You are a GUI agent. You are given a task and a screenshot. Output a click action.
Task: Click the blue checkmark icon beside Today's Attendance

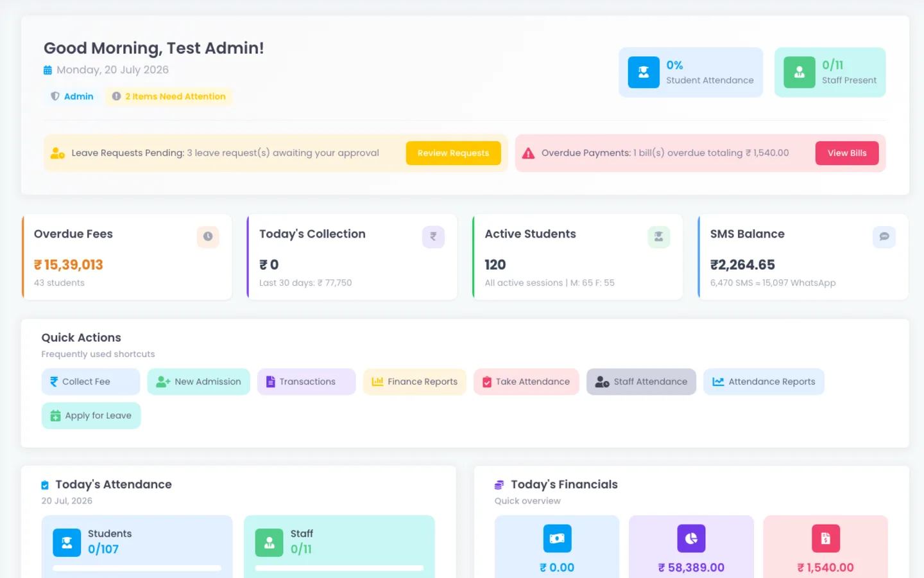point(45,485)
